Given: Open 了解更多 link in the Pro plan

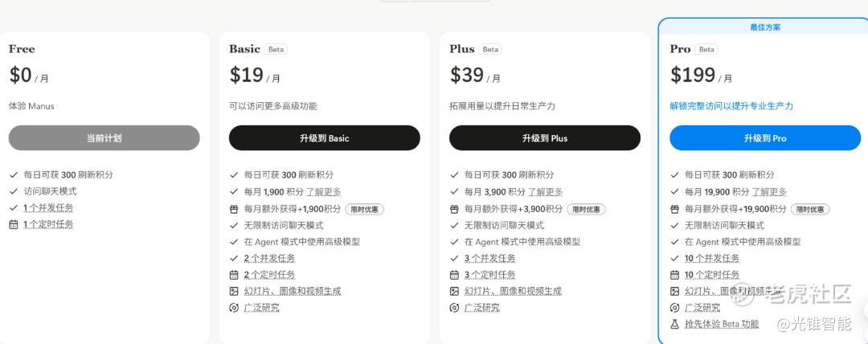Looking at the screenshot, I should [769, 192].
